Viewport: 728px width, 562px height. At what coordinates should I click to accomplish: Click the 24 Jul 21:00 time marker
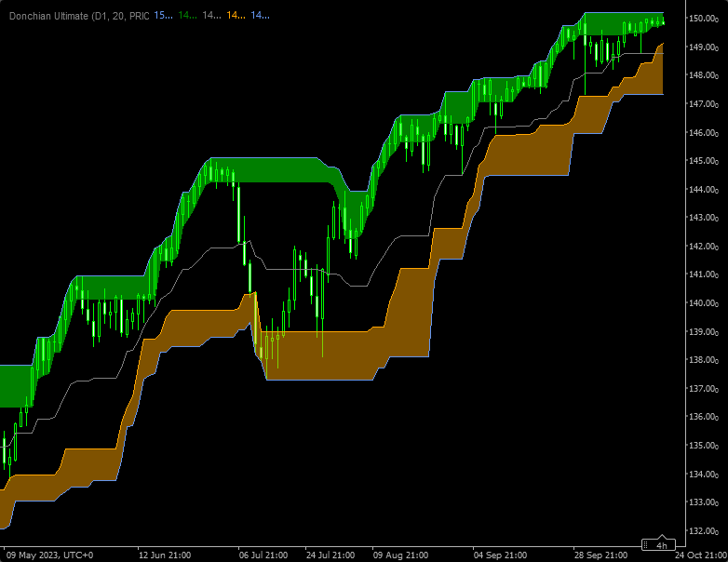[x=330, y=555]
